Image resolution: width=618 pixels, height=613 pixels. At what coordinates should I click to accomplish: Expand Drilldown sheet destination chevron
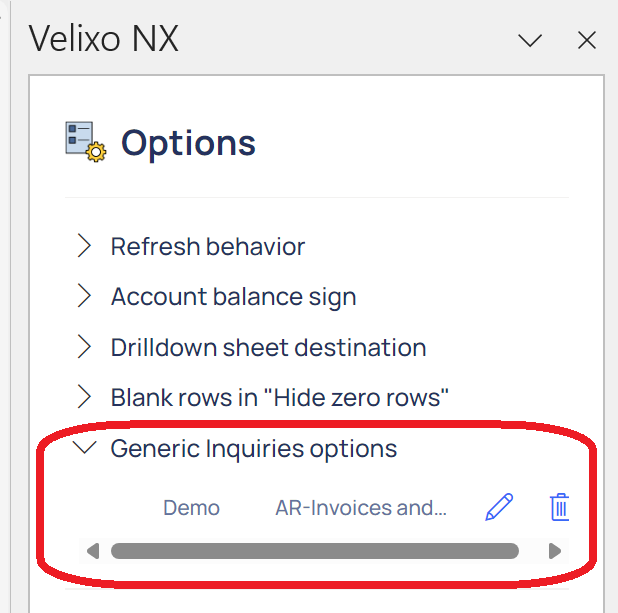[84, 347]
